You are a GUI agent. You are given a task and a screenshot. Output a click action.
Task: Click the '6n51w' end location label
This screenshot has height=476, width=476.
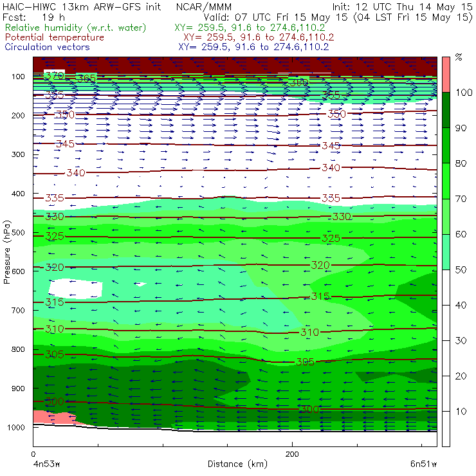(x=423, y=464)
